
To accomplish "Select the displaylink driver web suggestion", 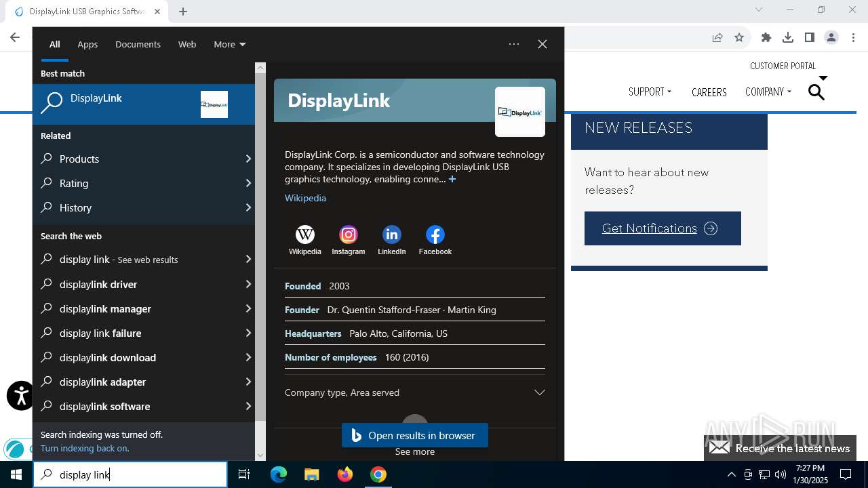I will tap(144, 284).
